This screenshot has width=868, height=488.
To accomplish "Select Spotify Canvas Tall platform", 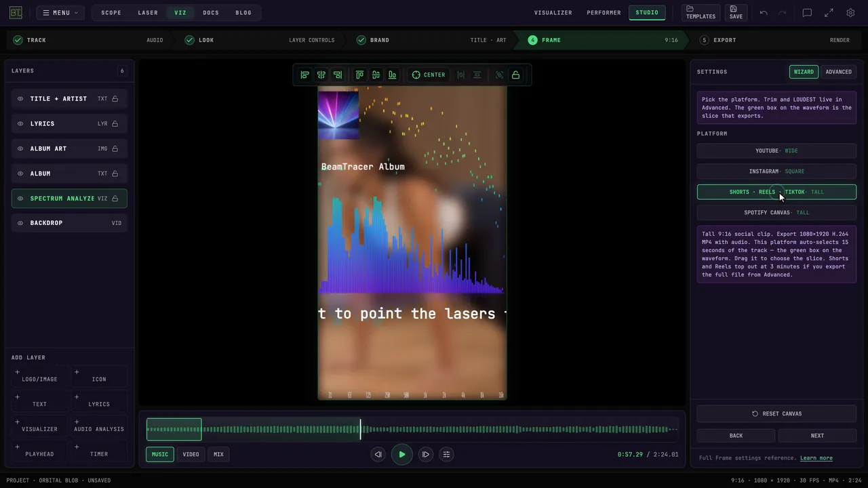I will click(776, 212).
